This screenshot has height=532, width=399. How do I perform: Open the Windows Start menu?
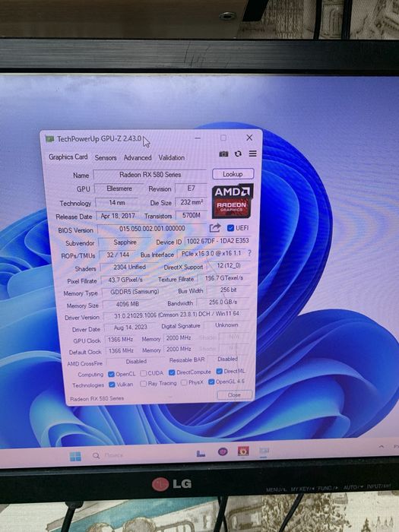point(75,456)
